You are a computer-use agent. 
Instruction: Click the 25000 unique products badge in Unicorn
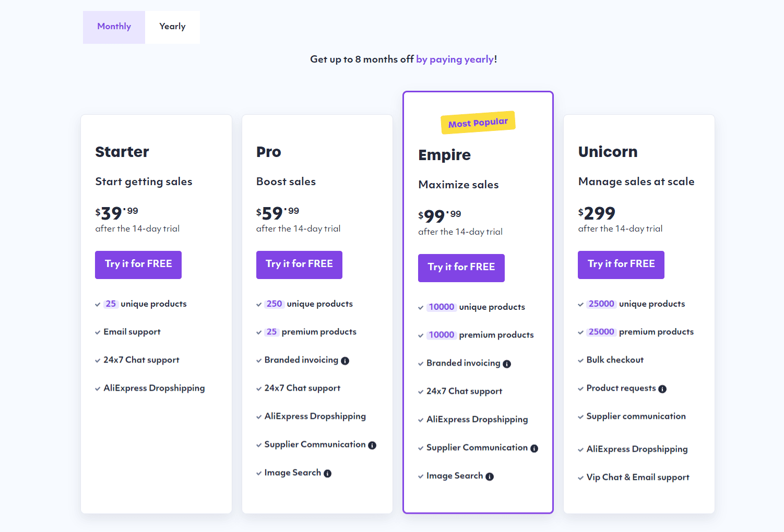pos(601,304)
